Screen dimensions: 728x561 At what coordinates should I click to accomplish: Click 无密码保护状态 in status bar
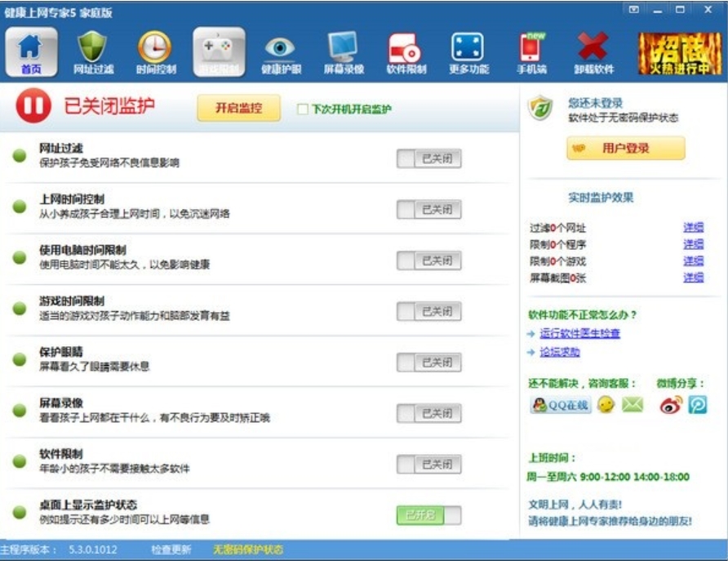coord(248,550)
